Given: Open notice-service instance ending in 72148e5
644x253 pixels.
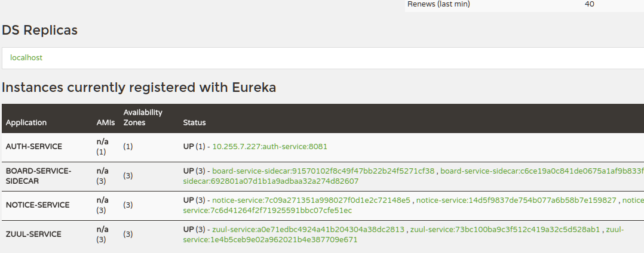Looking at the screenshot, I should [311, 200].
